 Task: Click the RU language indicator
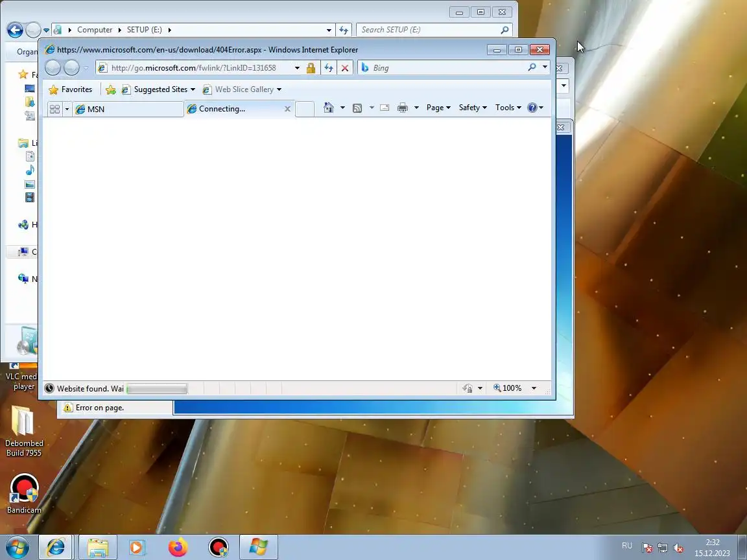pyautogui.click(x=627, y=546)
